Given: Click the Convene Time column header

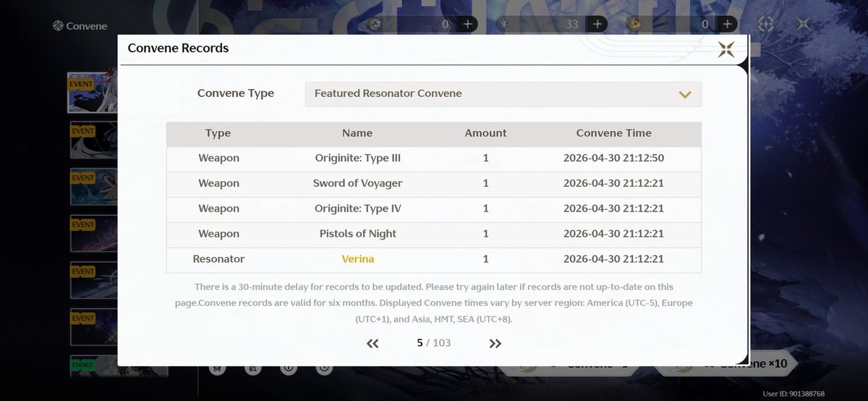Looking at the screenshot, I should click(x=614, y=133).
